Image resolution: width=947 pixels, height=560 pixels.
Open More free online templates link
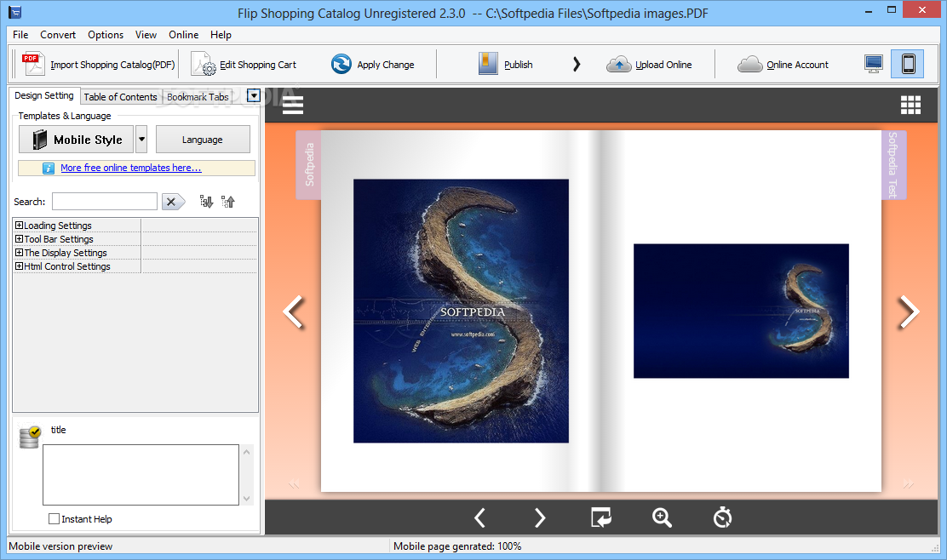coord(131,168)
